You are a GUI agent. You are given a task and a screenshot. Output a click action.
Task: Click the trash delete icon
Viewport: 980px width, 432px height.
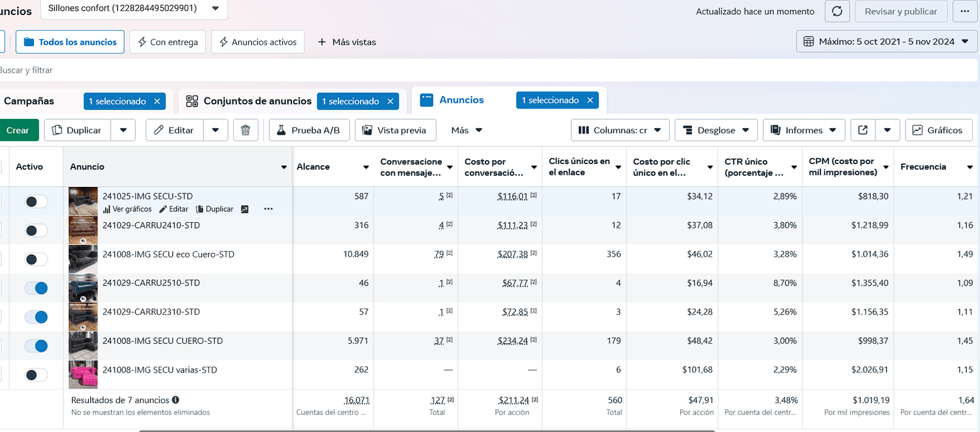pyautogui.click(x=246, y=130)
